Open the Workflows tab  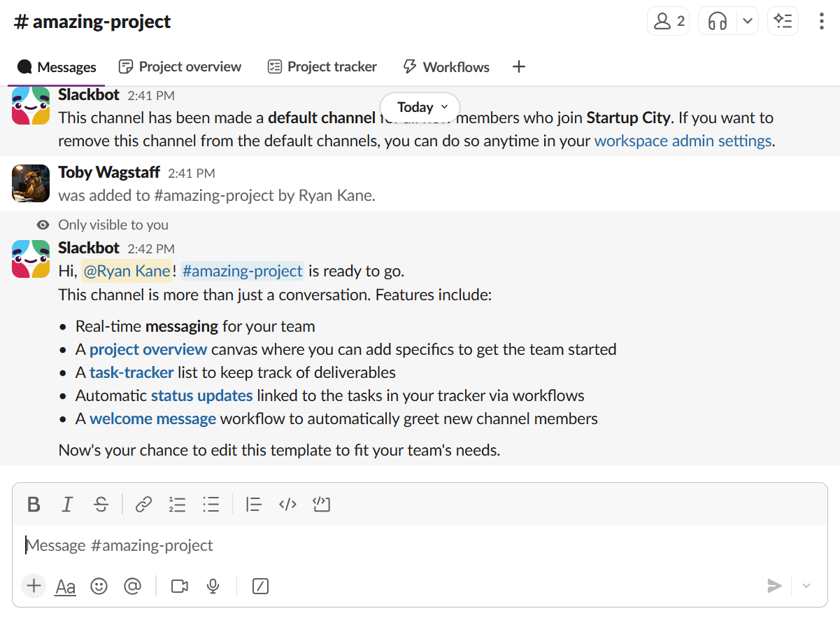click(446, 66)
